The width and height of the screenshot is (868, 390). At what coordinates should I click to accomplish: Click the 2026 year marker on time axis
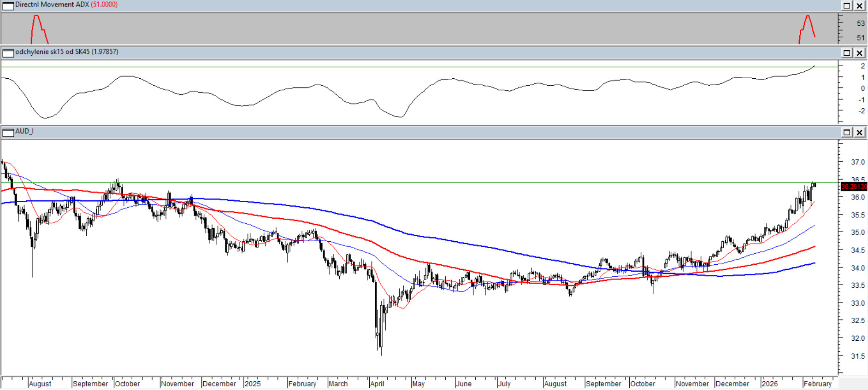(x=769, y=384)
